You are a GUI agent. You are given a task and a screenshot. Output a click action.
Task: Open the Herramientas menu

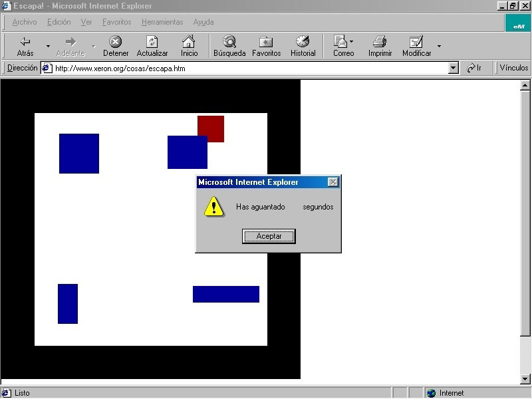[162, 22]
